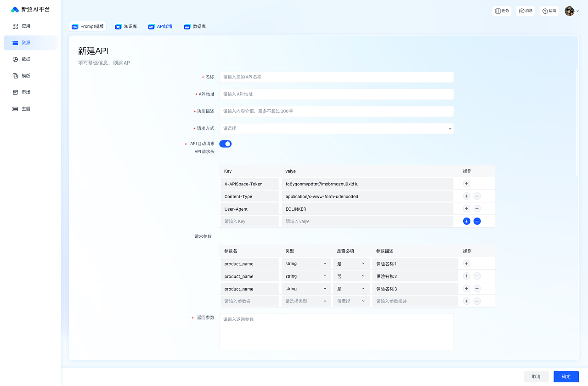Click the blue plus icon in the empty header row
The width and height of the screenshot is (588, 386).
pyautogui.click(x=466, y=221)
